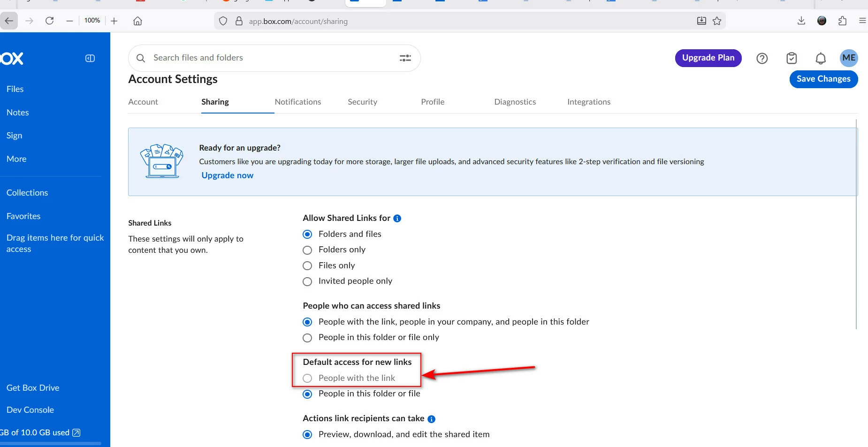868x447 pixels.
Task: Open the browser home page icon
Action: [x=137, y=21]
